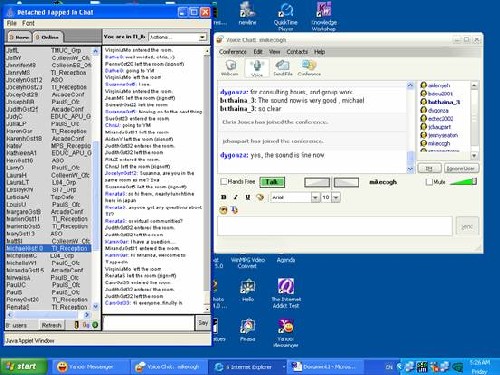Click the green Talk button
Viewport: 500px width, 375px height.
point(272,182)
